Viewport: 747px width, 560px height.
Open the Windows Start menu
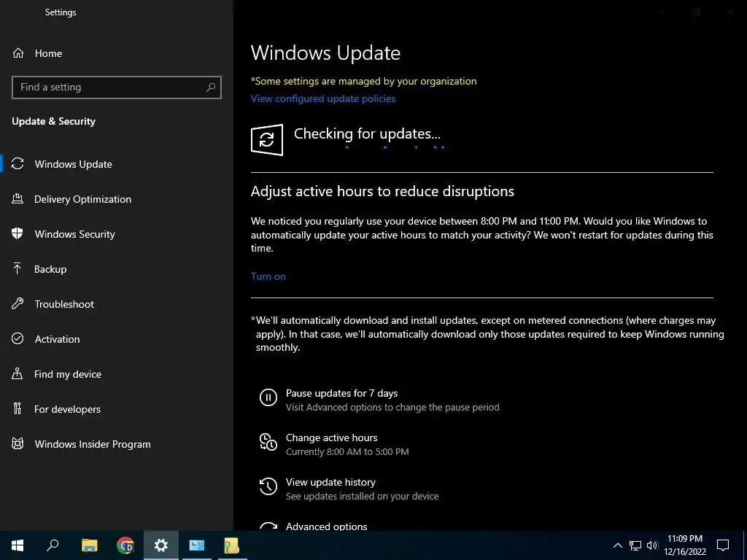[x=18, y=545]
